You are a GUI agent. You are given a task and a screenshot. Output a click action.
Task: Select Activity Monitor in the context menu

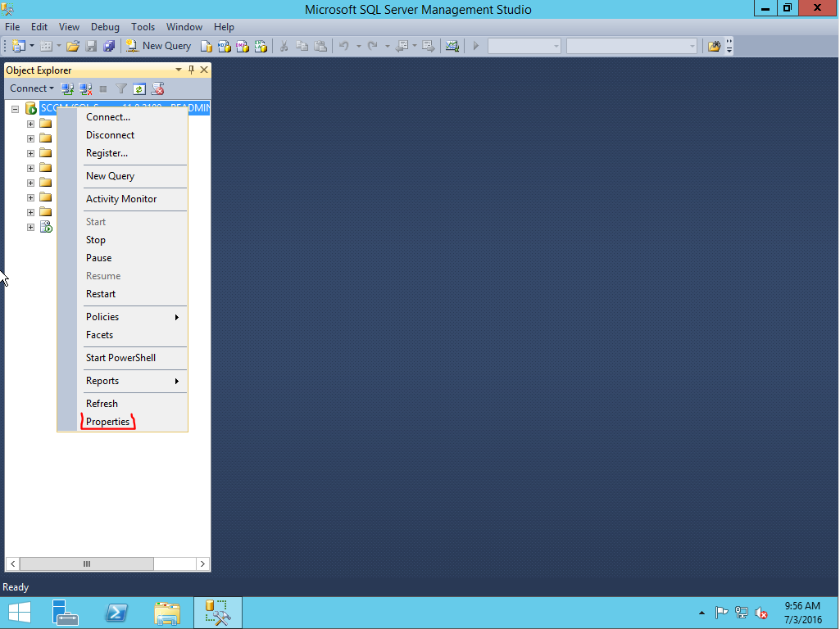(x=121, y=199)
